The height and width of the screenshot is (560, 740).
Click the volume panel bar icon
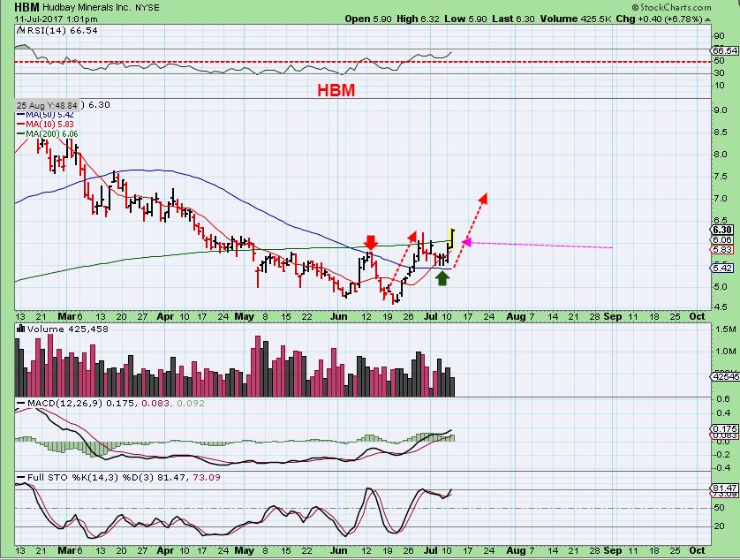tap(21, 329)
